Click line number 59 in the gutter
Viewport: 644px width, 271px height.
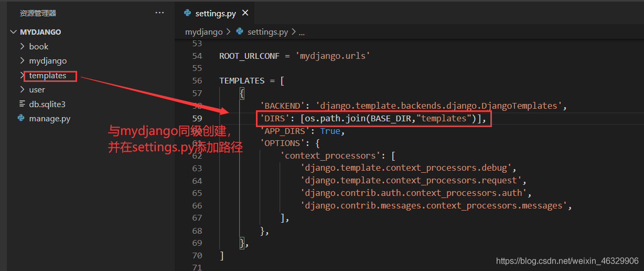(x=197, y=118)
